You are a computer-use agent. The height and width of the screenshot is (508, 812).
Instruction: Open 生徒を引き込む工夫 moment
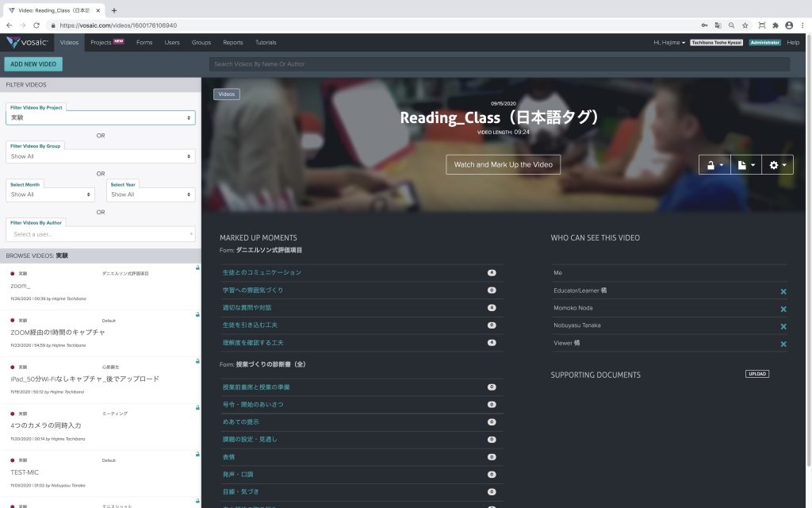pyautogui.click(x=250, y=325)
